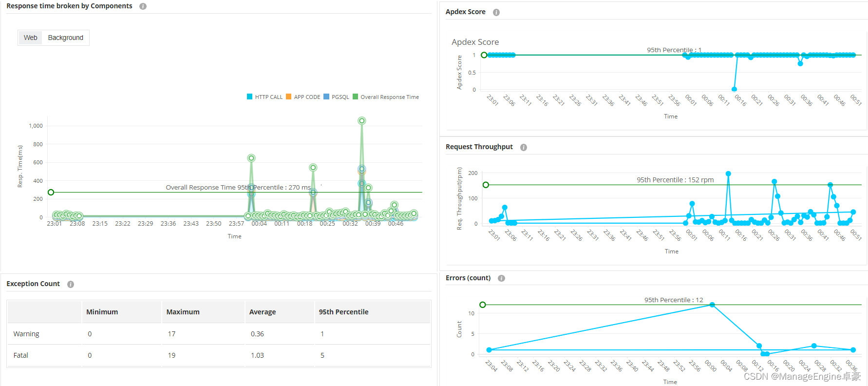Image resolution: width=868 pixels, height=386 pixels.
Task: Click the errors chart peak point at 12
Action: pyautogui.click(x=712, y=305)
